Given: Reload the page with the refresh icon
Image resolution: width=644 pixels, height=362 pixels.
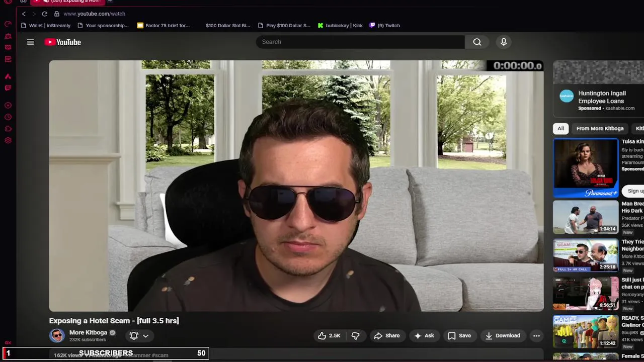Looking at the screenshot, I should tap(45, 14).
